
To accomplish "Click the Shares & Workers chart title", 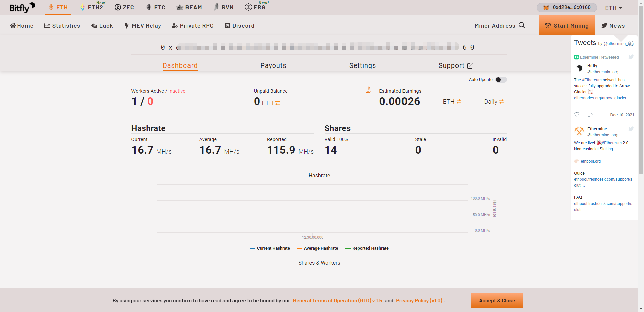I will 319,263.
